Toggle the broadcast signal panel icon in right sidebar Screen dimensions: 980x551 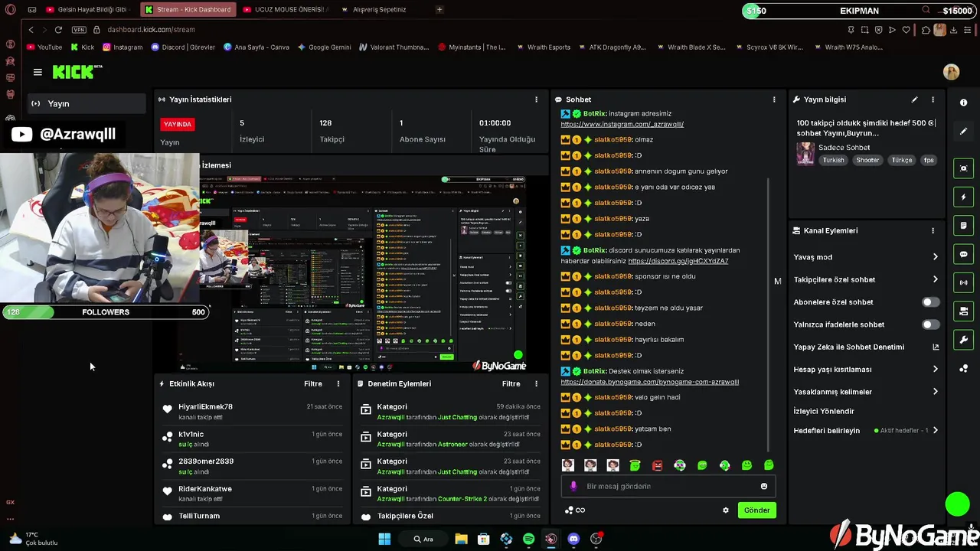click(x=963, y=282)
